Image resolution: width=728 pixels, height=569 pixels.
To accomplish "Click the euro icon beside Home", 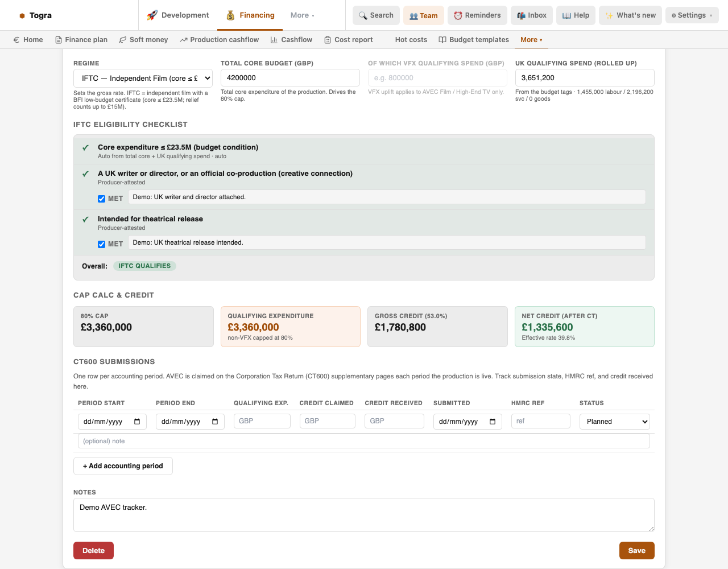I will tap(16, 40).
